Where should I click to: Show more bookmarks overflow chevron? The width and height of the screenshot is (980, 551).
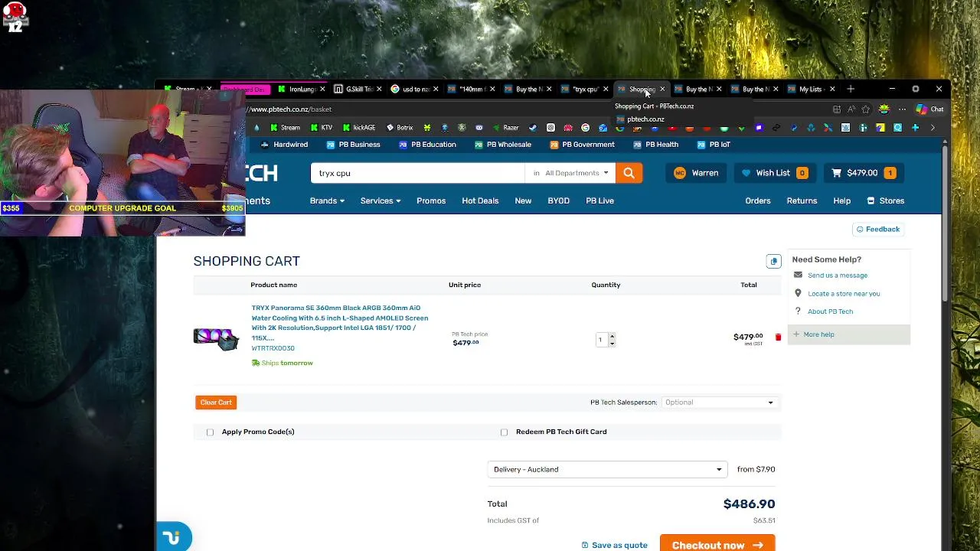coord(933,128)
